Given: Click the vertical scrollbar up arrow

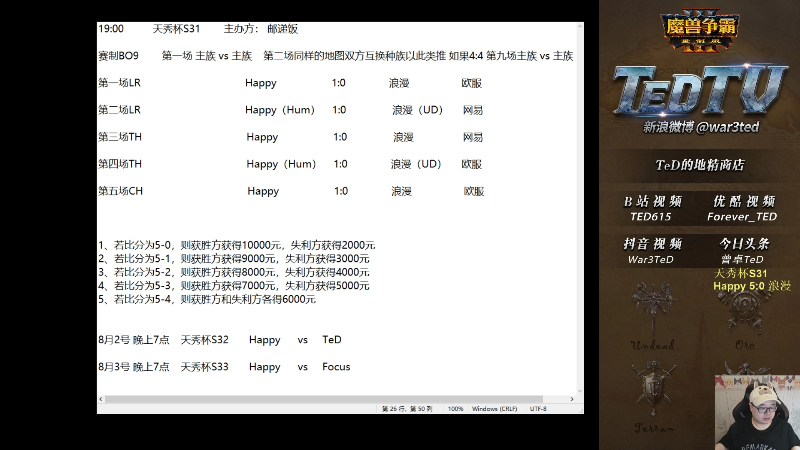Looking at the screenshot, I should click(580, 26).
